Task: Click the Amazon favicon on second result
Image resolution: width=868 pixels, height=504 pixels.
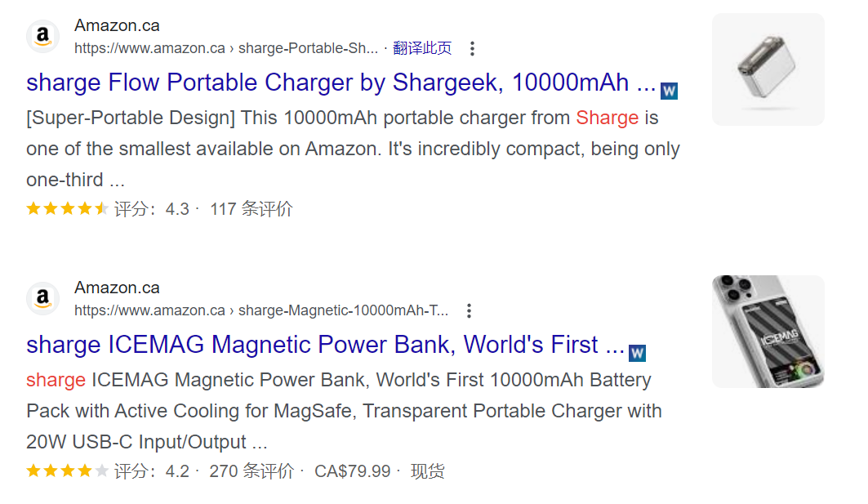Action: (42, 299)
